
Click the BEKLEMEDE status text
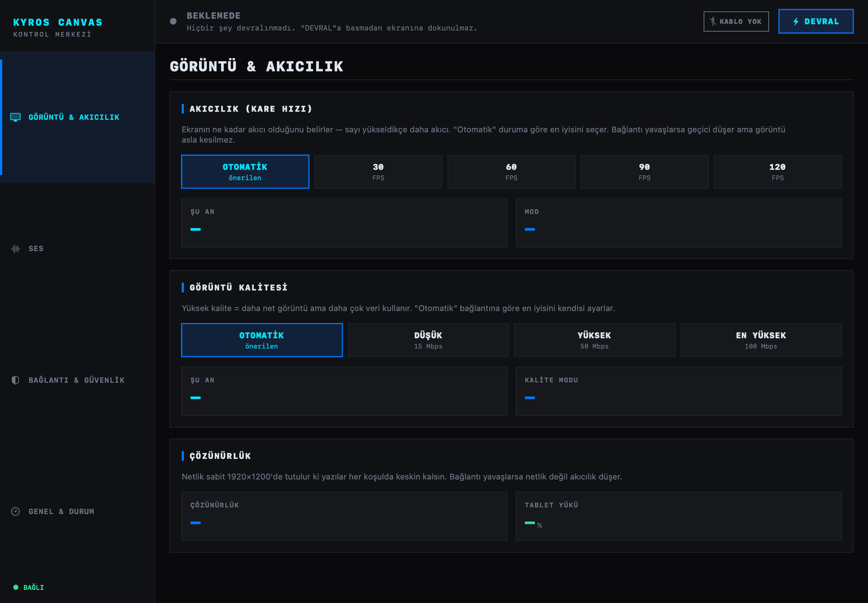(214, 15)
